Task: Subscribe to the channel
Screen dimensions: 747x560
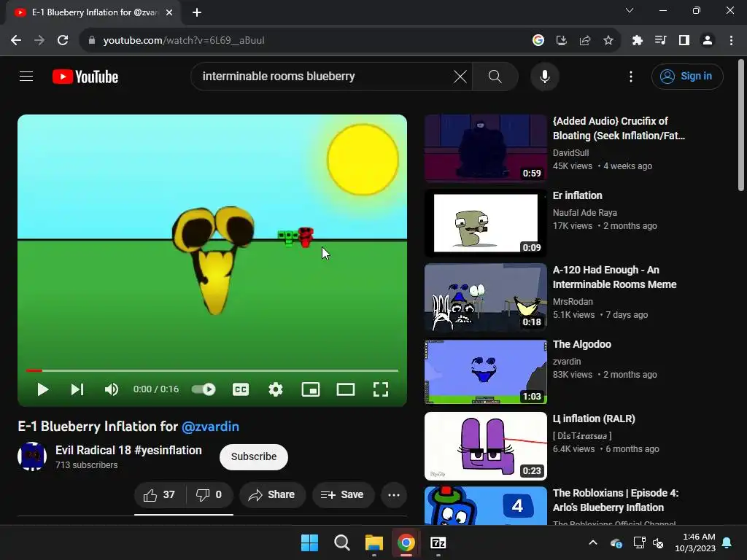Action: click(253, 456)
